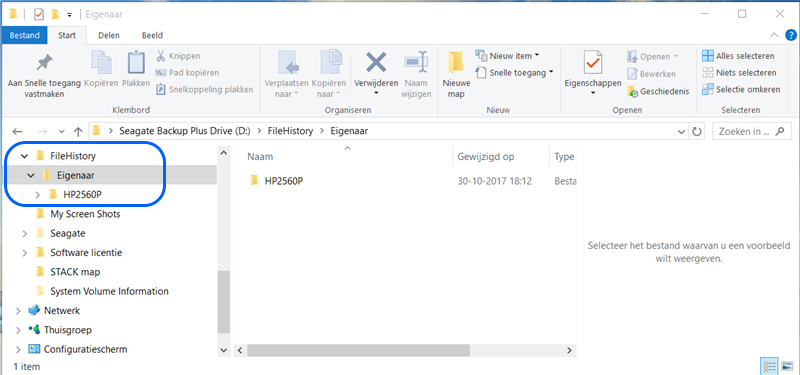Click Geschiedenis in the ribbon
Image resolution: width=800 pixels, height=375 pixels.
click(x=658, y=92)
